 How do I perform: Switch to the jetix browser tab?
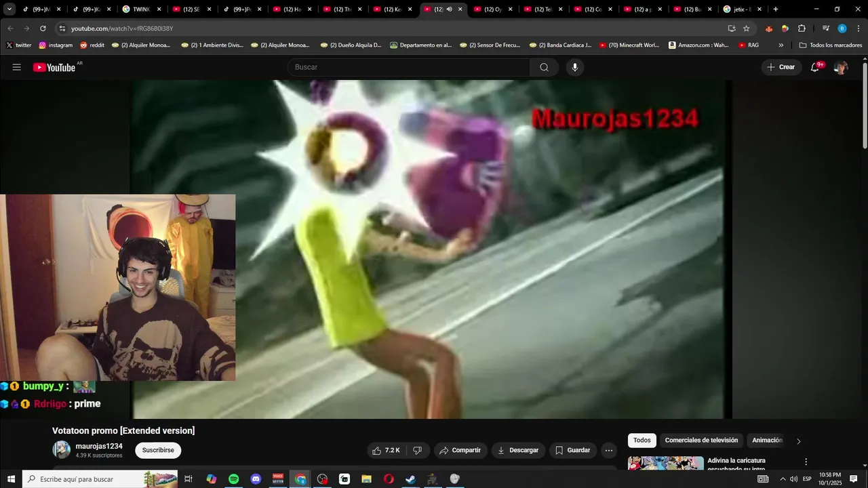742,9
